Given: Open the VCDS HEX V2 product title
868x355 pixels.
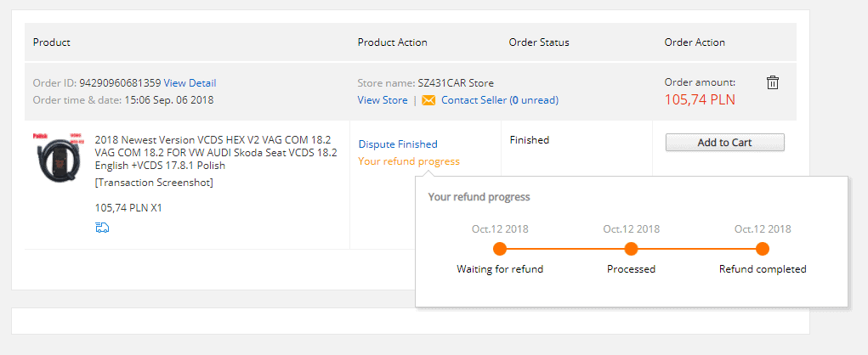Looking at the screenshot, I should [x=216, y=153].
